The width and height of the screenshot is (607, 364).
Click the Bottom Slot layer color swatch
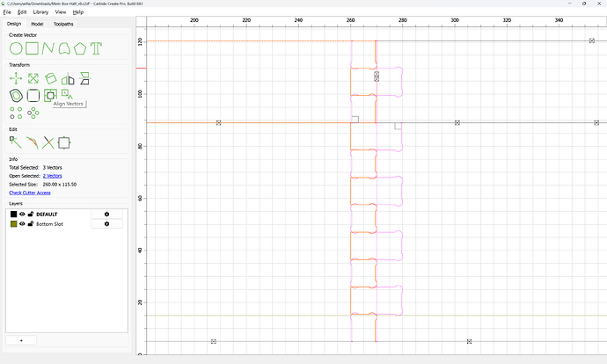(13, 224)
